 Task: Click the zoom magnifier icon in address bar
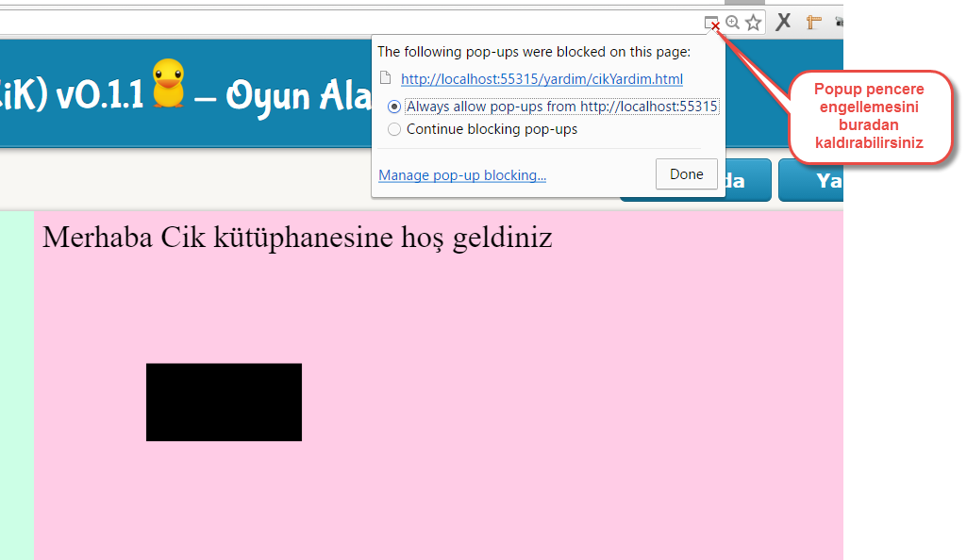pos(732,23)
